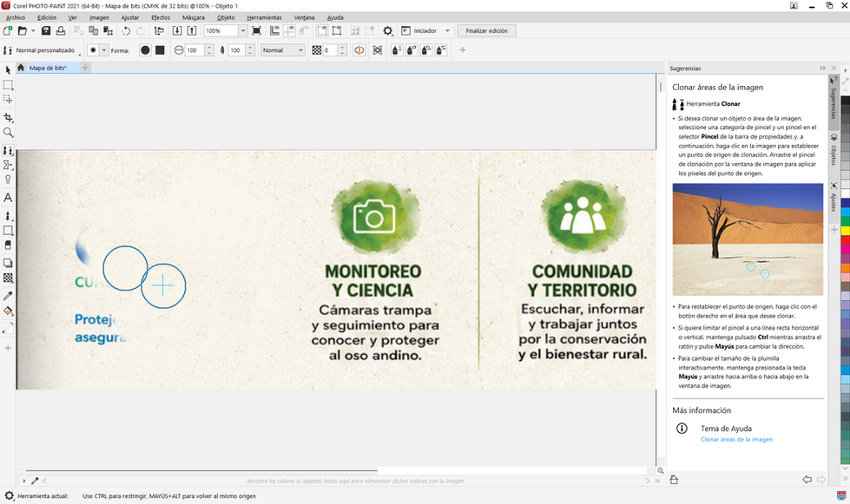Click the Print icon in standard toolbar
The height and width of the screenshot is (504, 850).
[x=61, y=31]
